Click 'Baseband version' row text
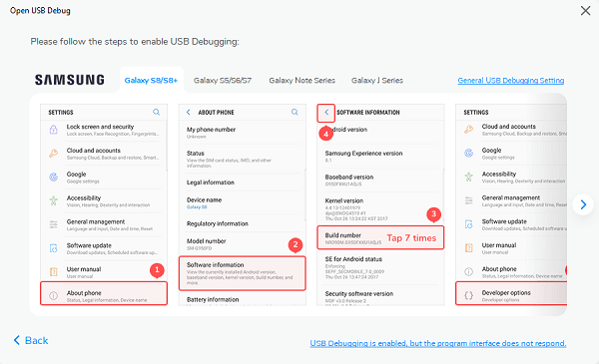599x364 pixels. point(349,178)
